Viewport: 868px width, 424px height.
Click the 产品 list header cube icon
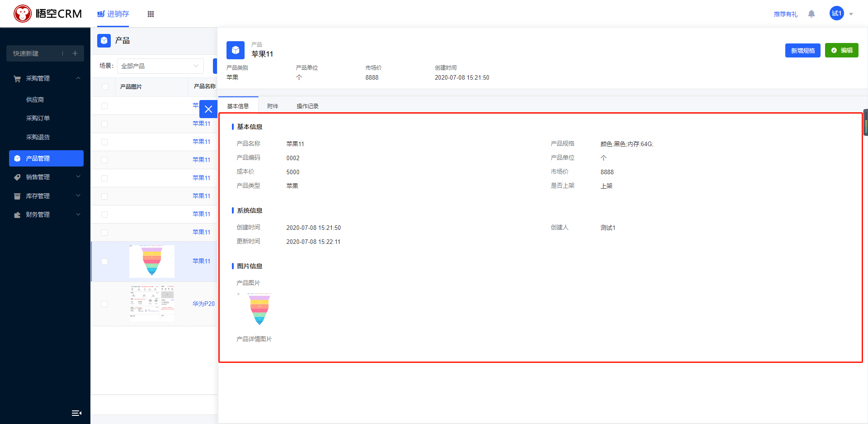point(104,41)
